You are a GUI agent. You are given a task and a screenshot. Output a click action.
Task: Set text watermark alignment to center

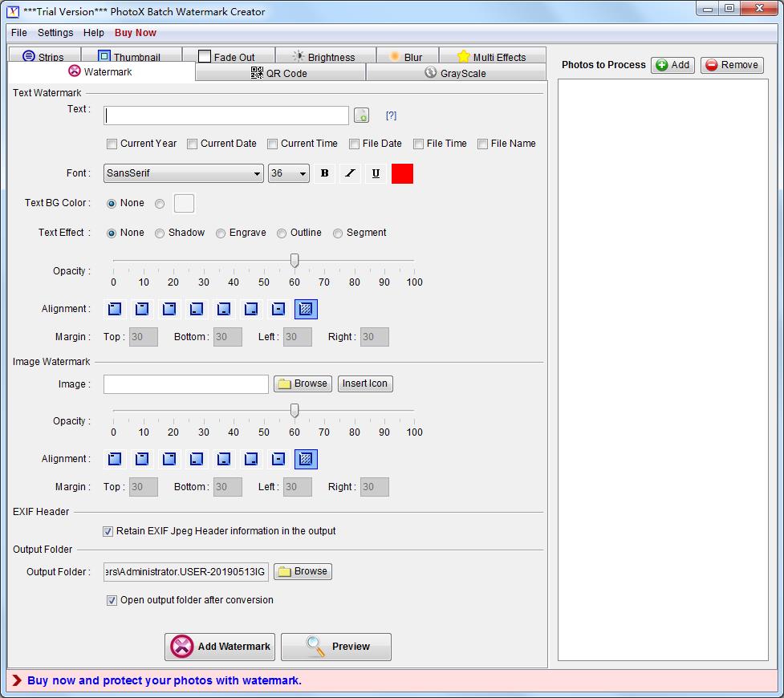click(x=278, y=309)
